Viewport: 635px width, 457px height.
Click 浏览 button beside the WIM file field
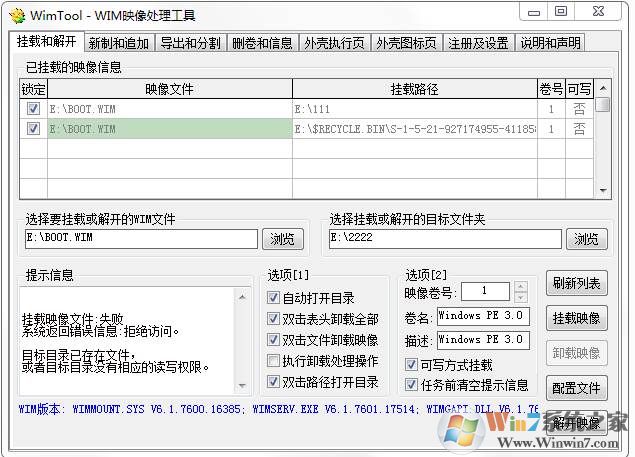coord(283,239)
